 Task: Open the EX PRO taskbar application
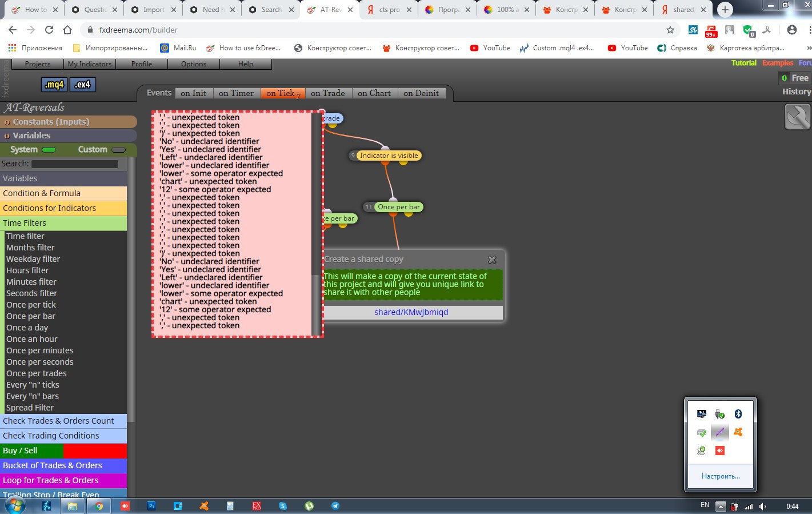pyautogui.click(x=257, y=506)
